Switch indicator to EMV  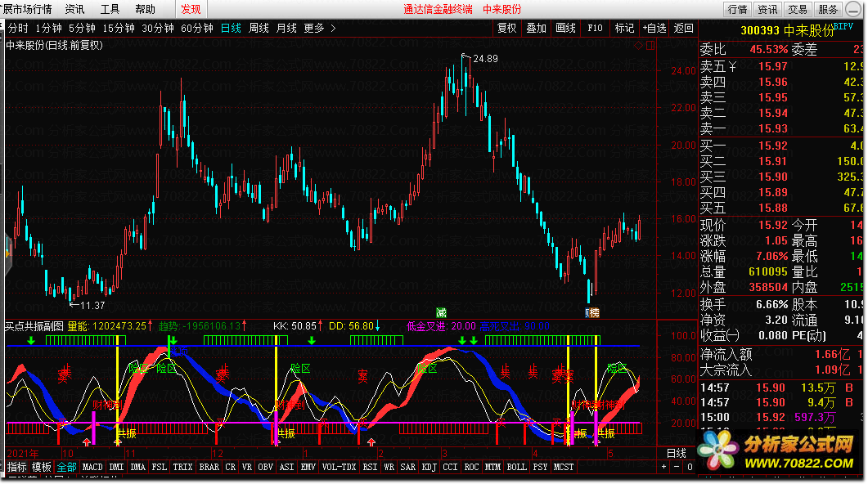click(x=308, y=468)
